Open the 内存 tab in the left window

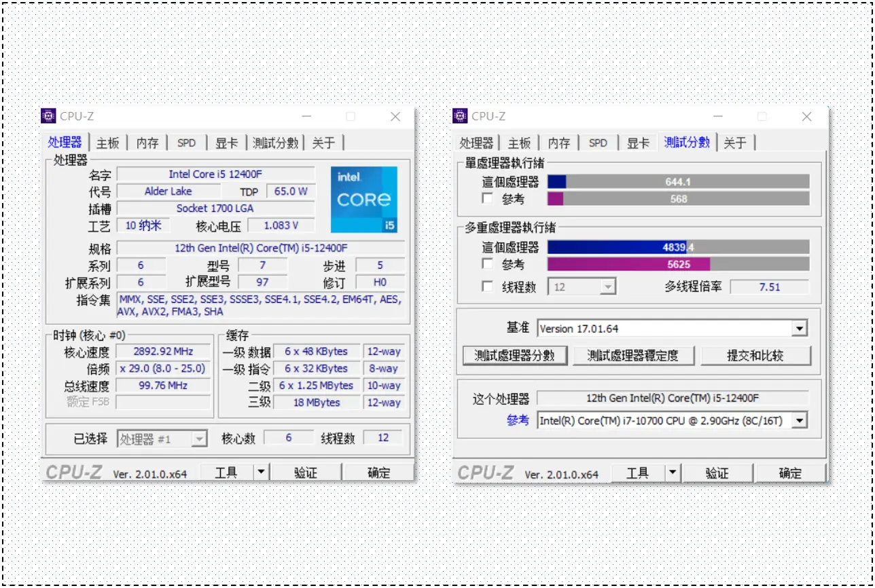[x=147, y=143]
